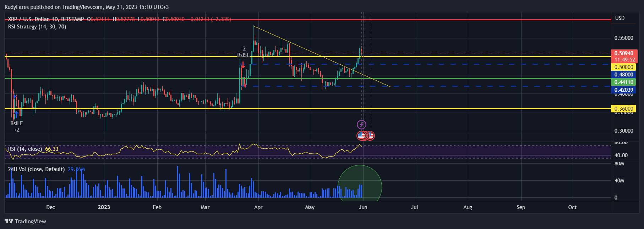Image resolution: width=644 pixels, height=229 pixels.
Task: Open the XRP / U.S. Dollar symbol legend
Action: [46, 19]
